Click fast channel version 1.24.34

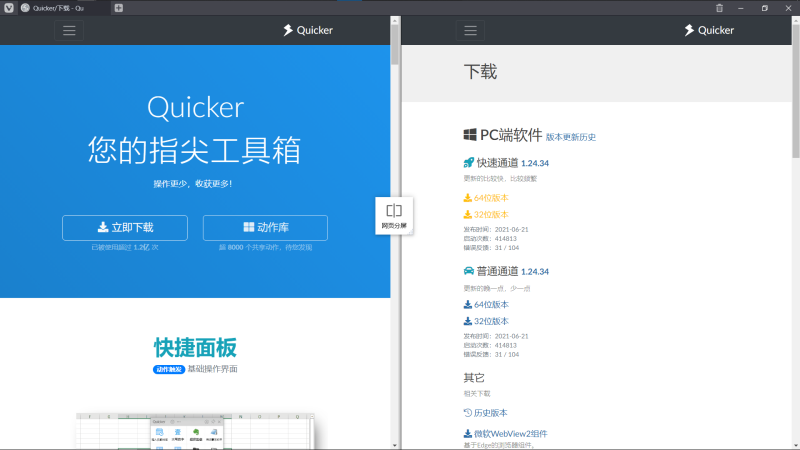535,163
